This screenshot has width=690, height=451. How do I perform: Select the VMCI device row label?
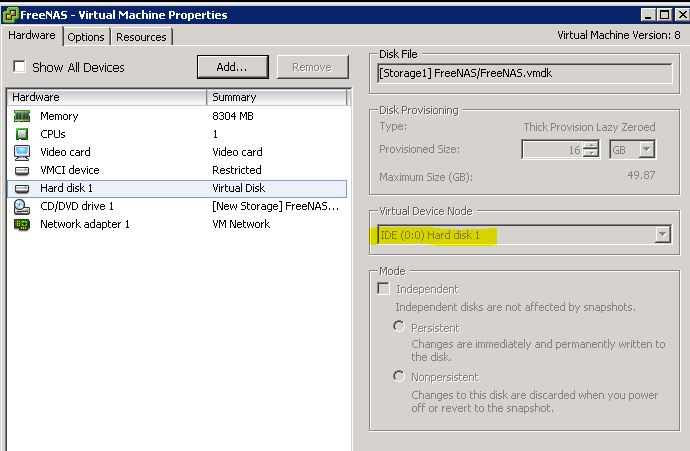[70, 170]
